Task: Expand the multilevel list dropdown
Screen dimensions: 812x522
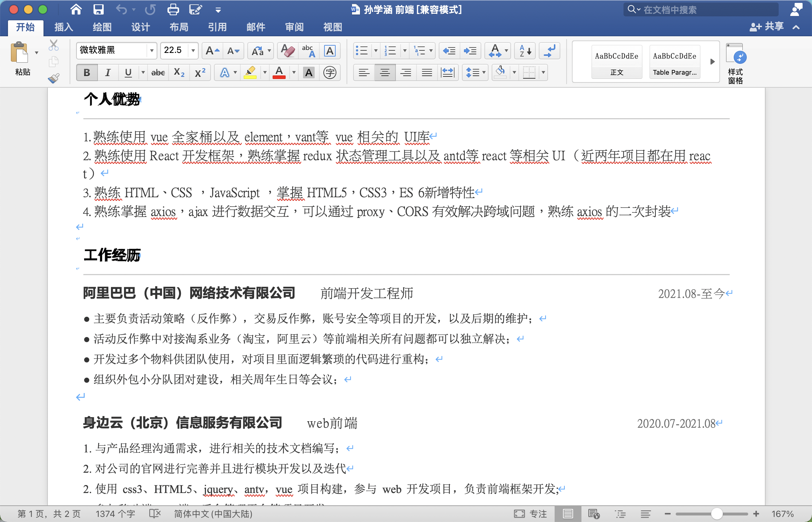Action: (431, 51)
